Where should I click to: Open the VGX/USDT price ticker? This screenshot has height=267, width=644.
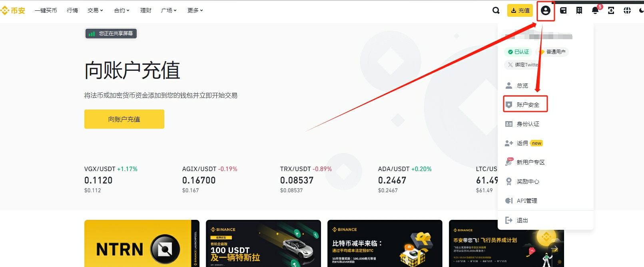pos(111,179)
